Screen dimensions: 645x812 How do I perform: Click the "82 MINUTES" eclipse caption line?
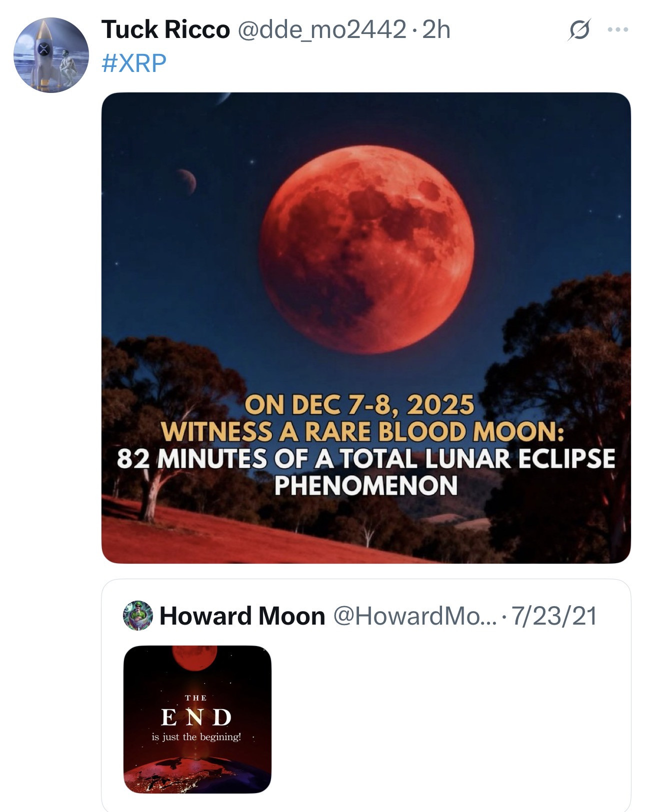coord(366,459)
